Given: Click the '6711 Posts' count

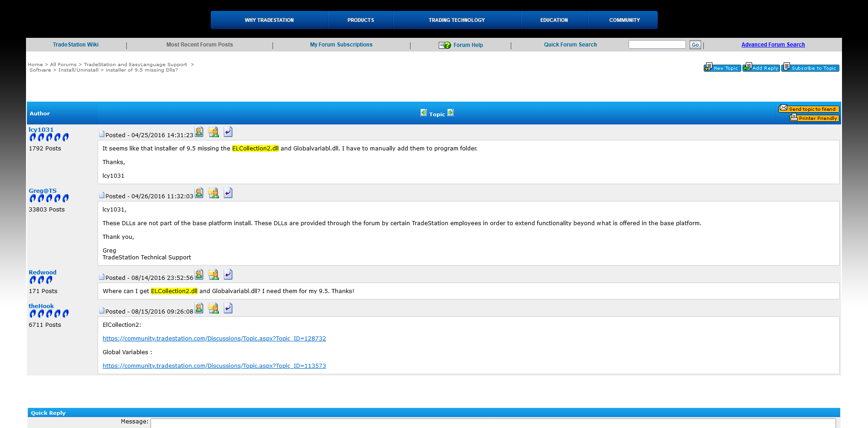Looking at the screenshot, I should click(x=45, y=325).
